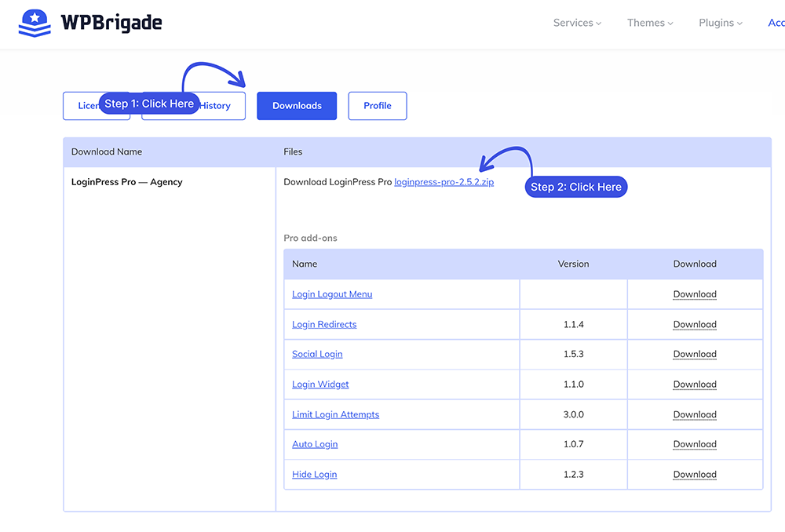
Task: Expand the Themes dropdown menu
Action: [x=650, y=23]
